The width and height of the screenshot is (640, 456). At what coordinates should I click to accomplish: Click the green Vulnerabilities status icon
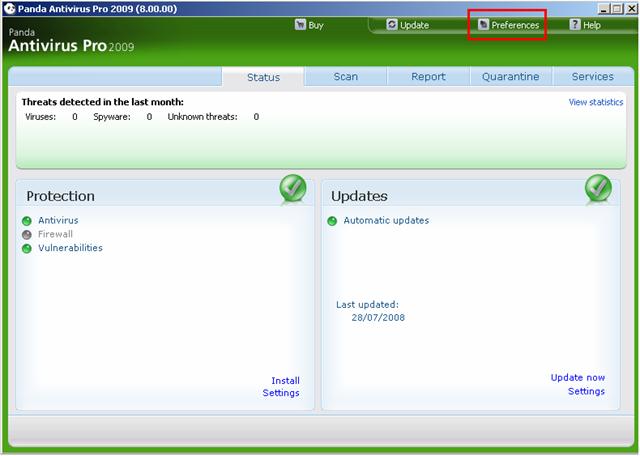point(26,249)
